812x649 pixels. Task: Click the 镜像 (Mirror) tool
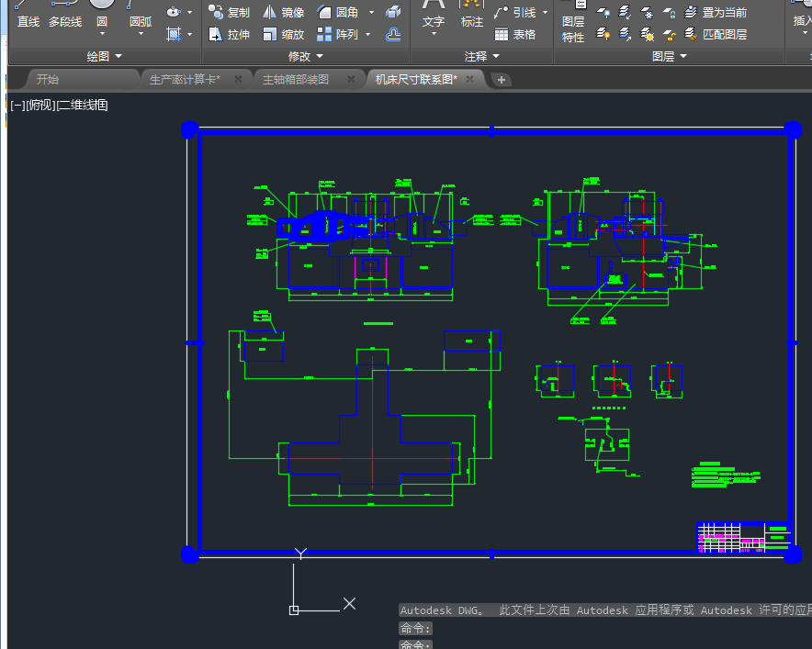click(x=283, y=12)
